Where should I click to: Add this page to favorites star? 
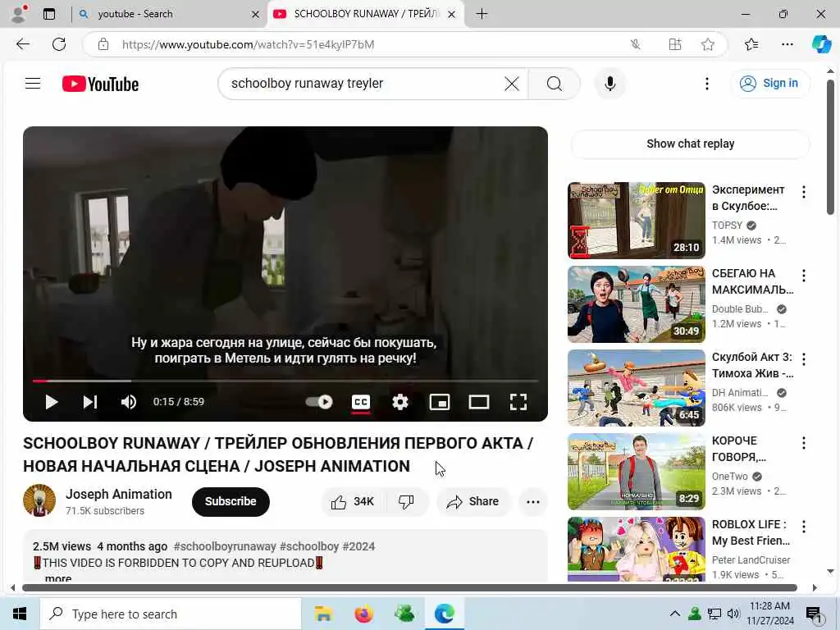[707, 44]
